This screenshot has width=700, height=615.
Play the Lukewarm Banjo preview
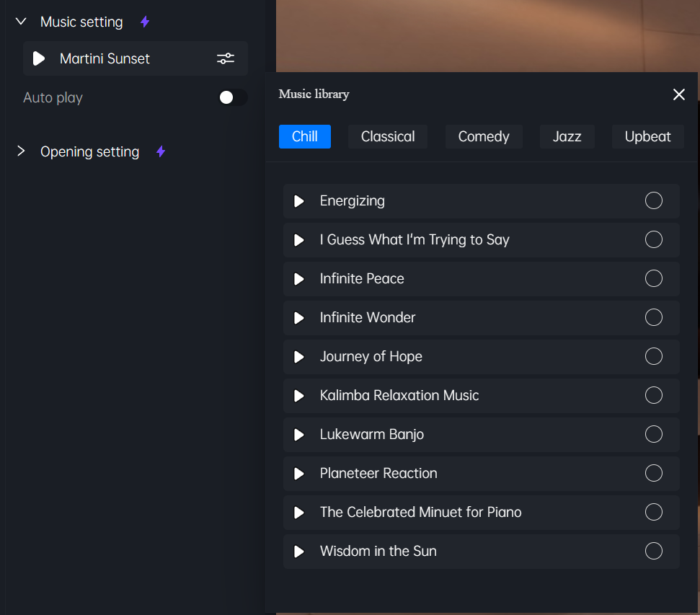[x=299, y=435]
